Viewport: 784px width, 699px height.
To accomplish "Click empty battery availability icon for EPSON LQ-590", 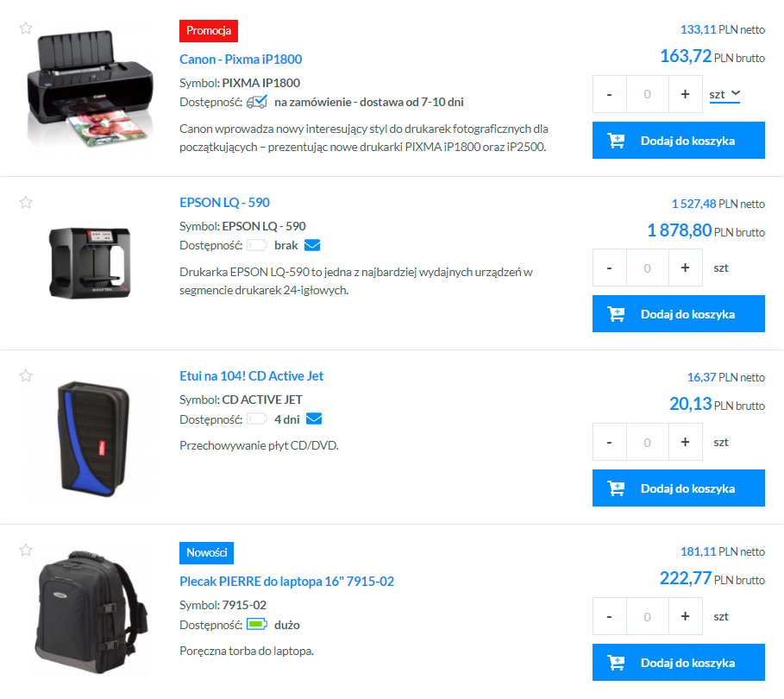I will pos(257,245).
